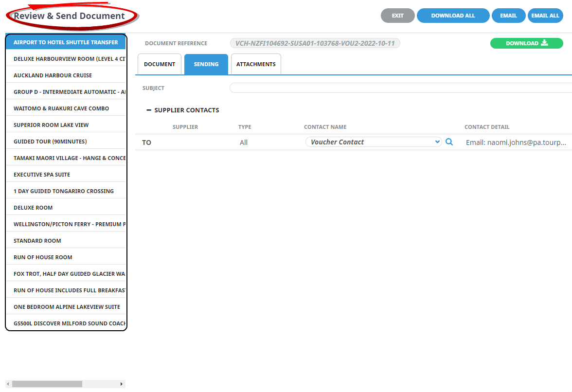The image size is (572, 392).
Task: Select Fox Trot, Half Day Guided Glacier
Action: point(66,274)
